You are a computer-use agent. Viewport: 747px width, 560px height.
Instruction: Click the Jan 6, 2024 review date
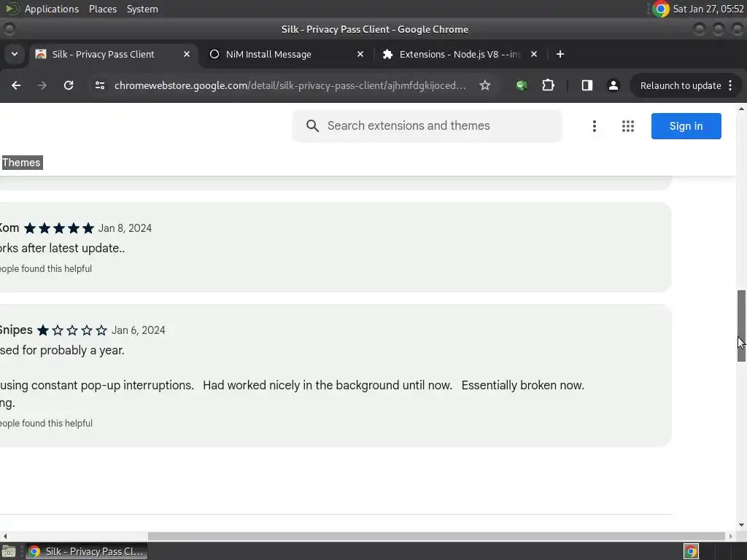[138, 330]
